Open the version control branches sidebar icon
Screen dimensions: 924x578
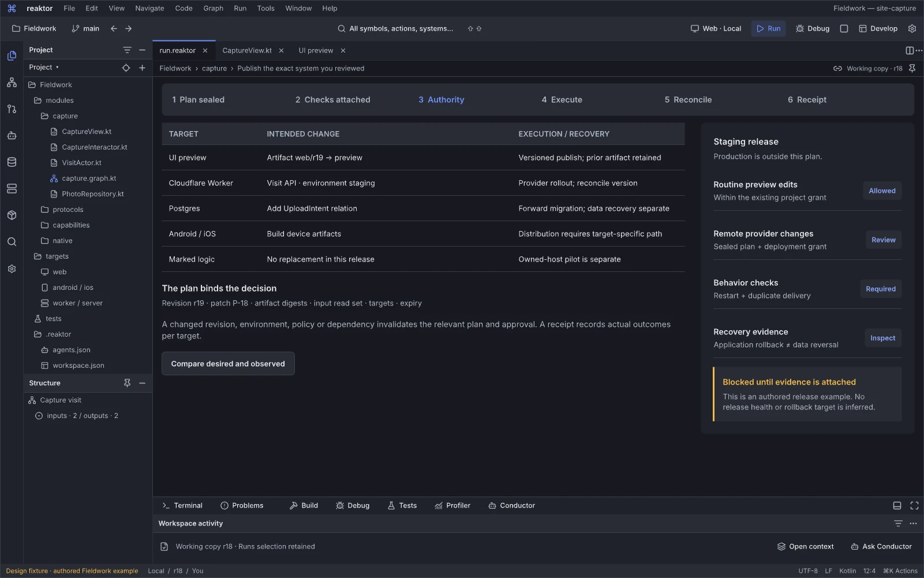pyautogui.click(x=12, y=109)
